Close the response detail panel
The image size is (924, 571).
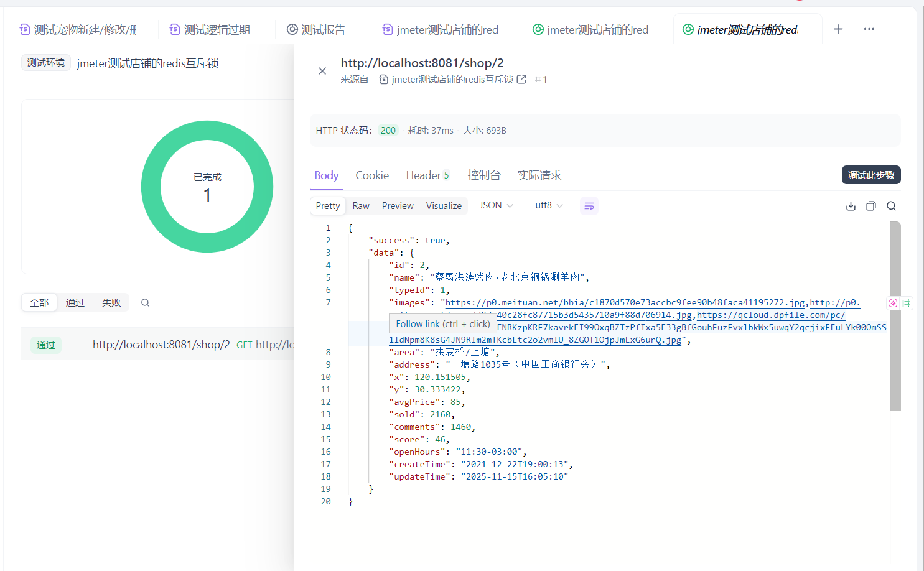point(322,71)
